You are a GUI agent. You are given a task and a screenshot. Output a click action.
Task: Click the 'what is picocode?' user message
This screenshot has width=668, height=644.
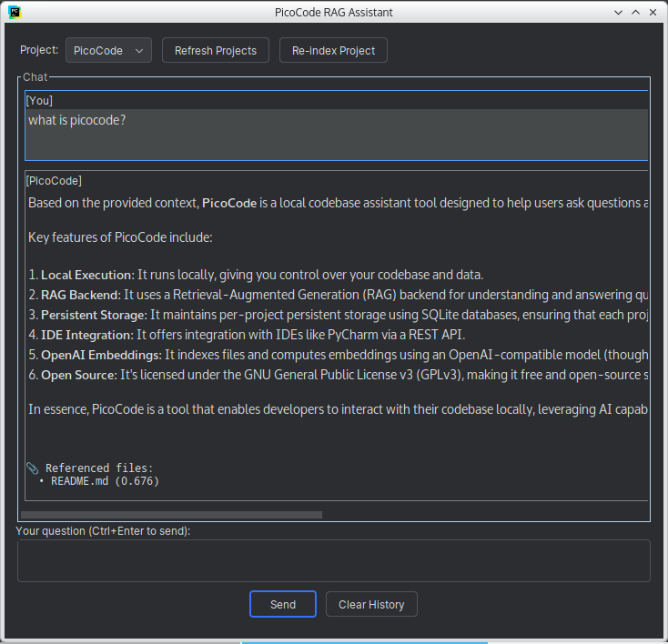(76, 120)
